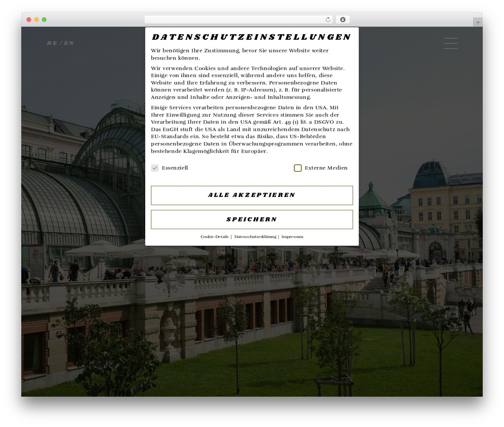The image size is (504, 427).
Task: Accept all cookies with Alle Akzeptieren
Action: tap(252, 195)
